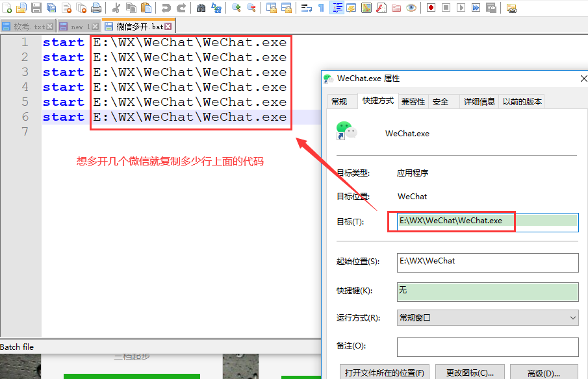Click the 备注(O) comment field
Image resolution: width=588 pixels, height=379 pixels.
point(487,347)
